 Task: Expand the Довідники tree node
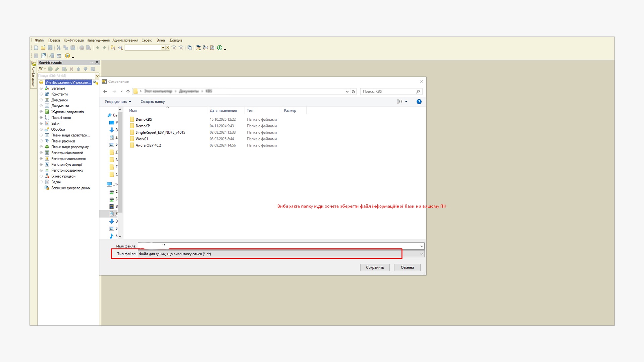tap(41, 100)
